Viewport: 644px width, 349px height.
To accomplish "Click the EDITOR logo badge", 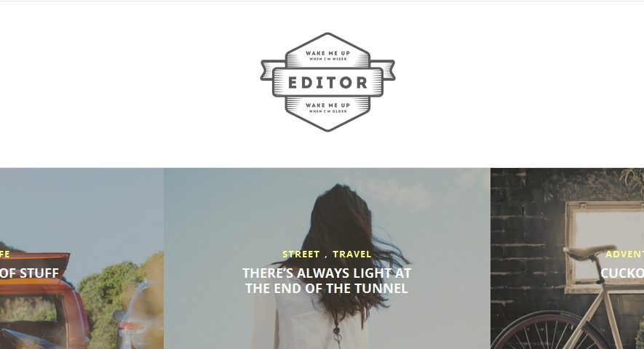I will tap(327, 82).
